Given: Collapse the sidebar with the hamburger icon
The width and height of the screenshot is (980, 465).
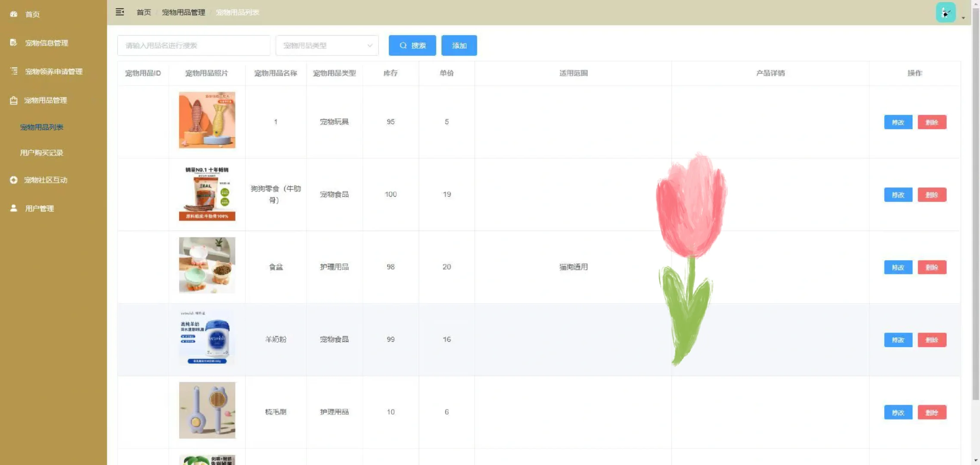Looking at the screenshot, I should coord(119,12).
